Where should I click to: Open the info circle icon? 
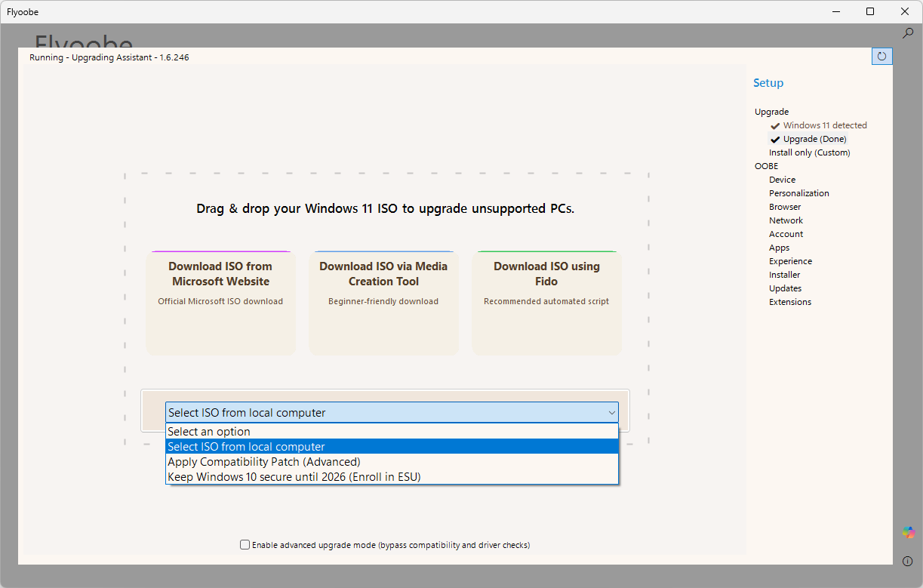click(x=908, y=561)
